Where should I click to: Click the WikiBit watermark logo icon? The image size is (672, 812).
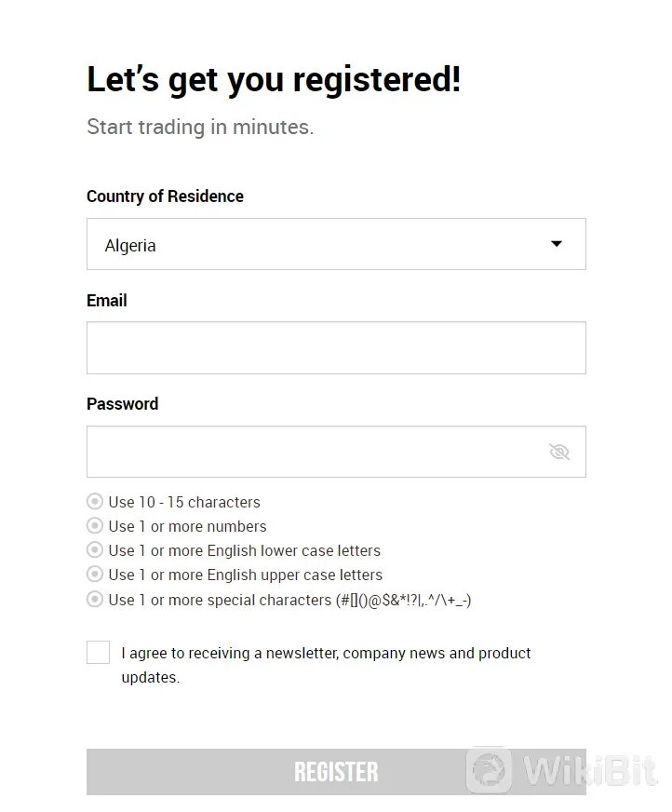tap(488, 769)
